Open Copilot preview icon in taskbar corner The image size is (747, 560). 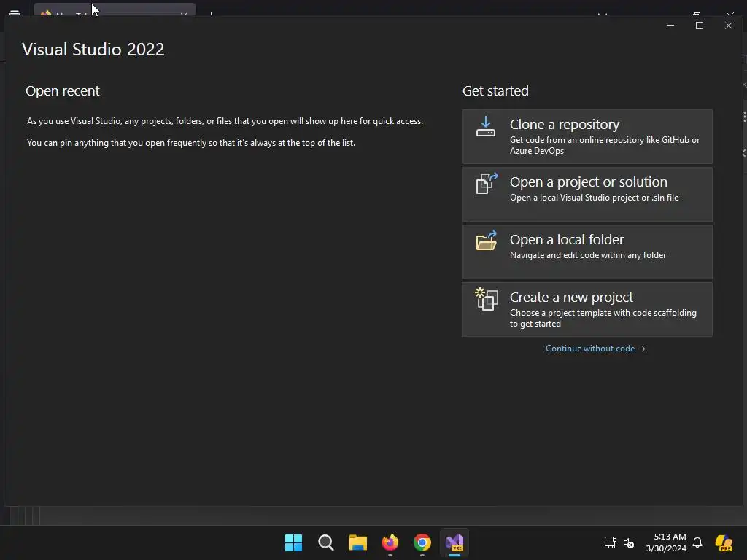(x=724, y=542)
